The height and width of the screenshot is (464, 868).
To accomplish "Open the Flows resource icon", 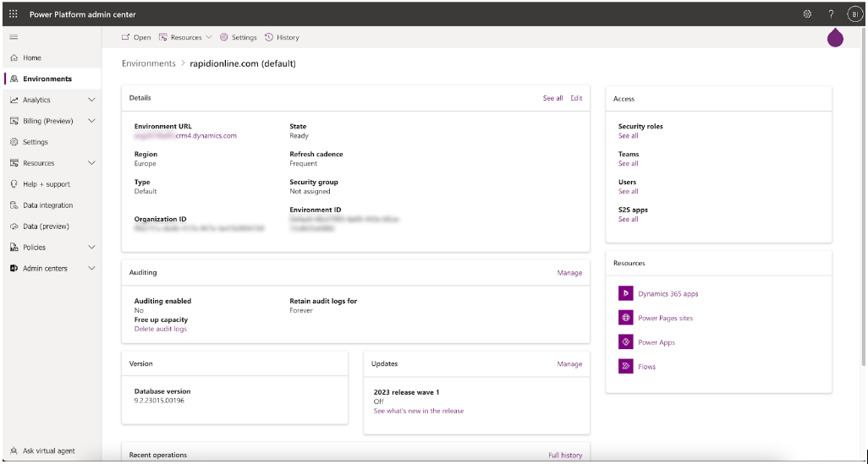I will coord(625,366).
